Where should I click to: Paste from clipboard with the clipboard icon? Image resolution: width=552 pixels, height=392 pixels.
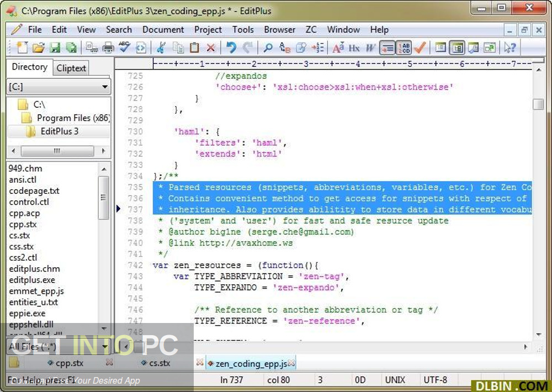[194, 47]
